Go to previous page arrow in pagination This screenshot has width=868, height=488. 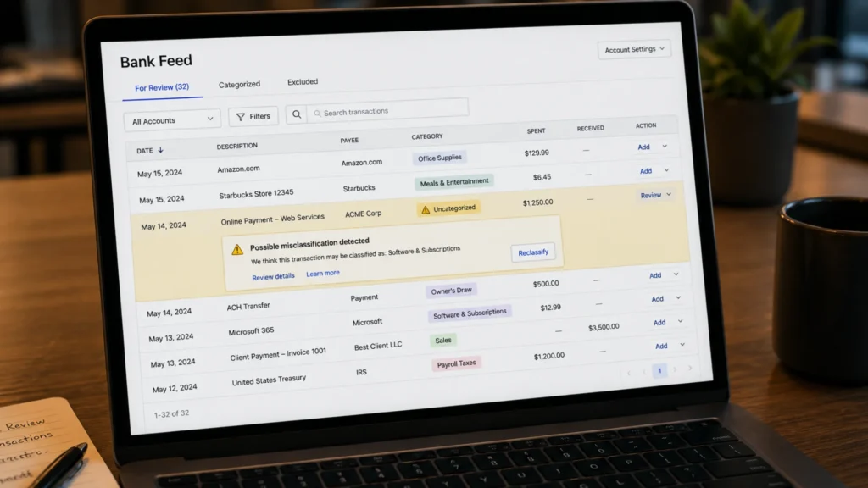[644, 372]
